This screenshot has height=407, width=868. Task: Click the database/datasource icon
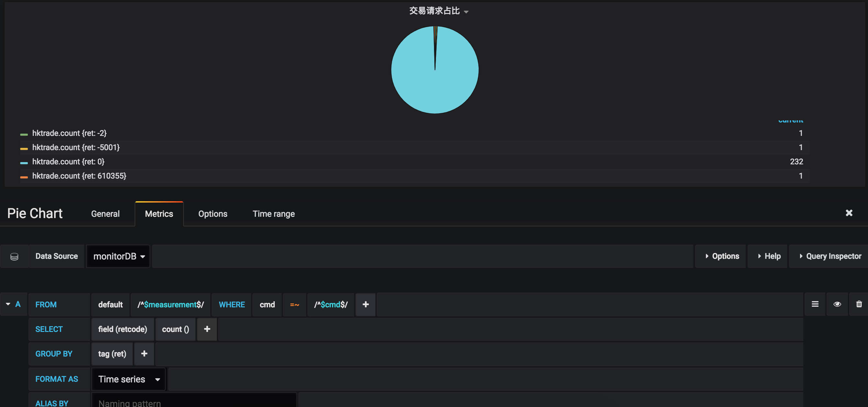[15, 256]
